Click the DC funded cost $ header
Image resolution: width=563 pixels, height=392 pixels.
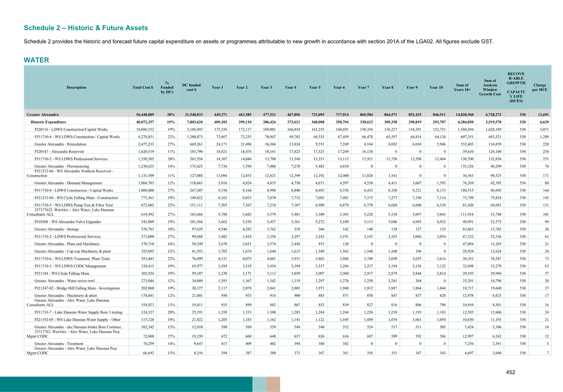[x=191, y=87]
